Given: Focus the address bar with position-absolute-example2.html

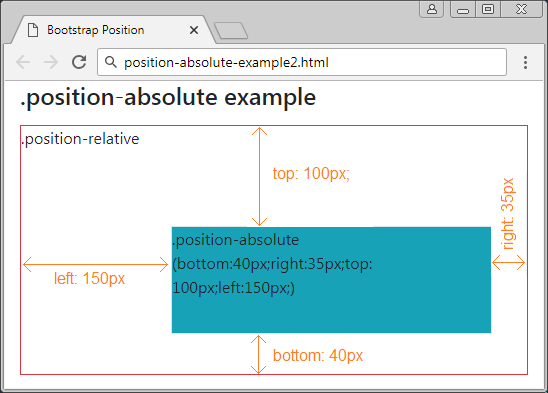Looking at the screenshot, I should pyautogui.click(x=302, y=62).
